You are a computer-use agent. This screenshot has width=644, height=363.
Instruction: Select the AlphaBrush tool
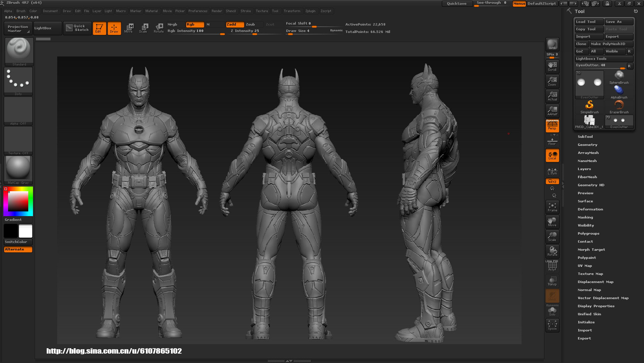pos(619,92)
